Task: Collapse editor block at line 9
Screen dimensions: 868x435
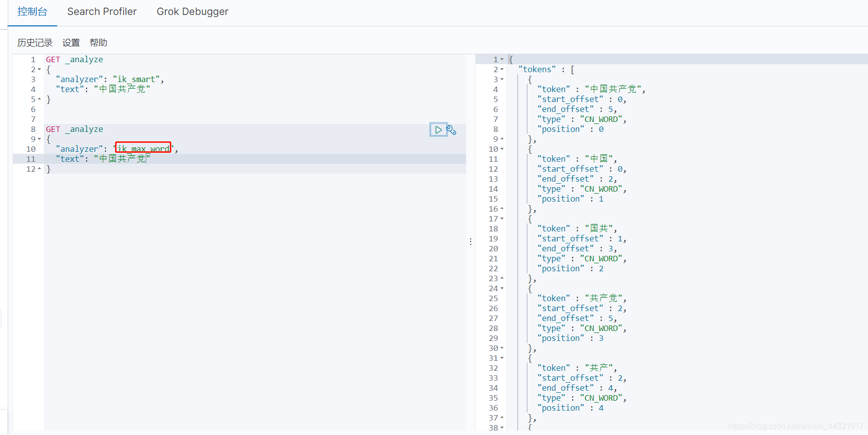Action: (39, 139)
